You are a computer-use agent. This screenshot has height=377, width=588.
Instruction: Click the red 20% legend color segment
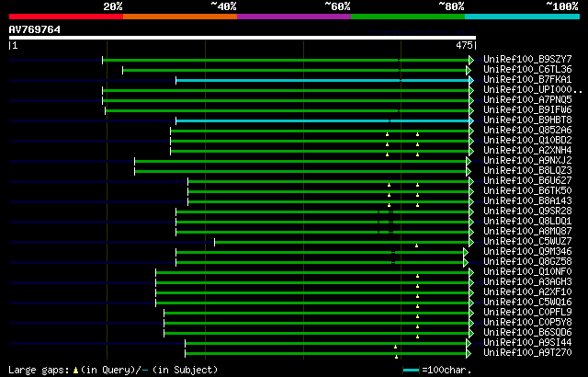[x=66, y=17]
